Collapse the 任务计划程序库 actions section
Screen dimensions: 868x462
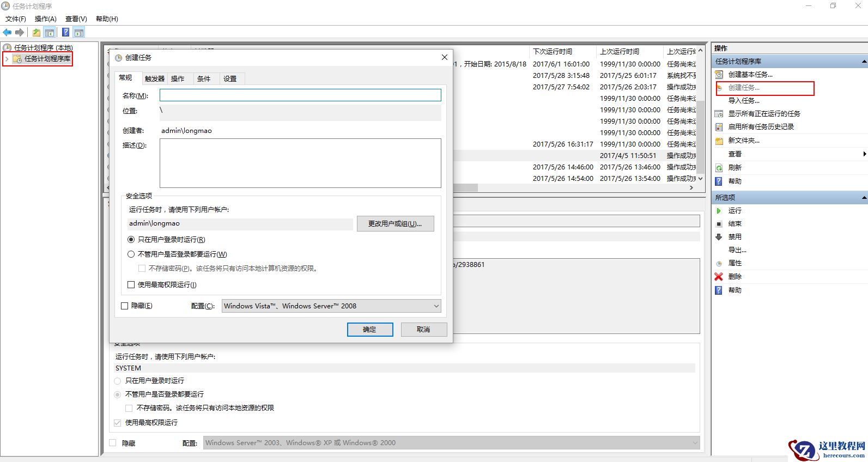coord(864,62)
